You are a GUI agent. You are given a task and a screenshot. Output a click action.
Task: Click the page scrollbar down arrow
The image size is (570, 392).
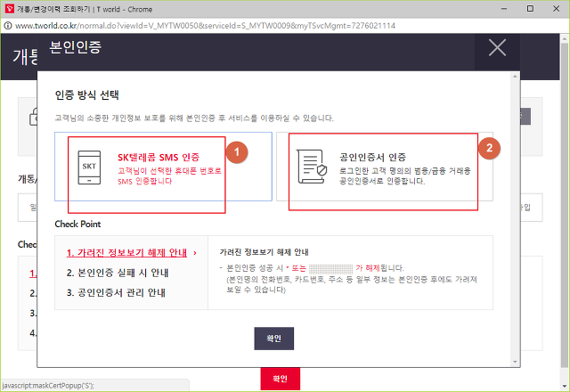pos(565,386)
